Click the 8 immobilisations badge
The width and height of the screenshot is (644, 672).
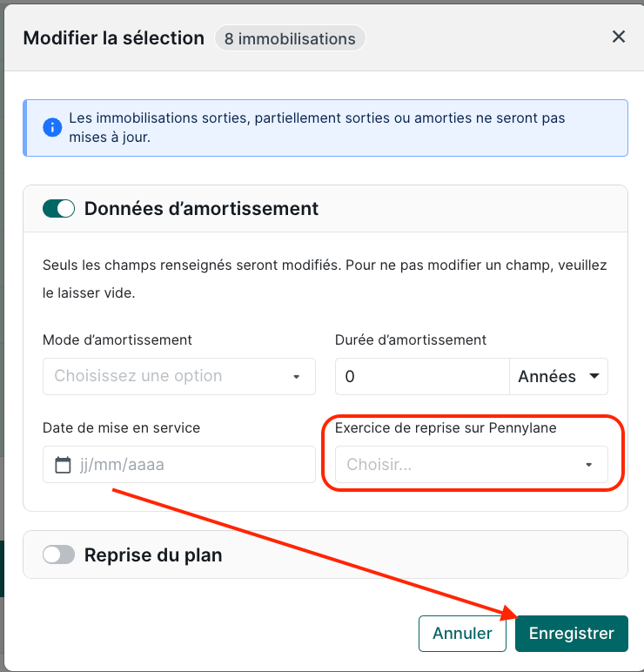290,39
